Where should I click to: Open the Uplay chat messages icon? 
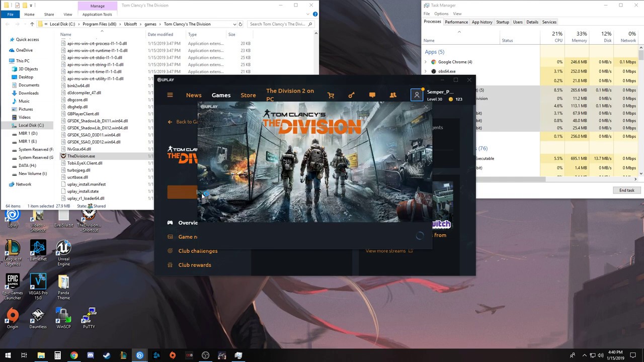(x=372, y=95)
